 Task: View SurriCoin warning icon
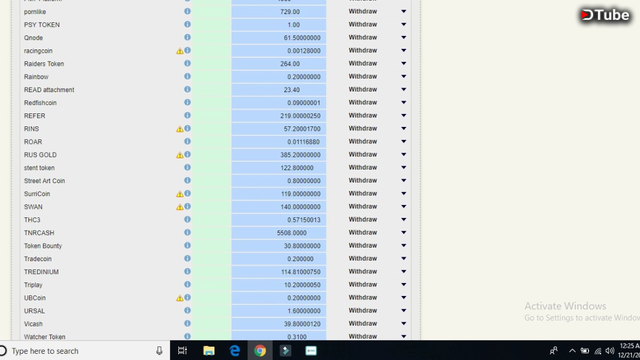coord(180,194)
